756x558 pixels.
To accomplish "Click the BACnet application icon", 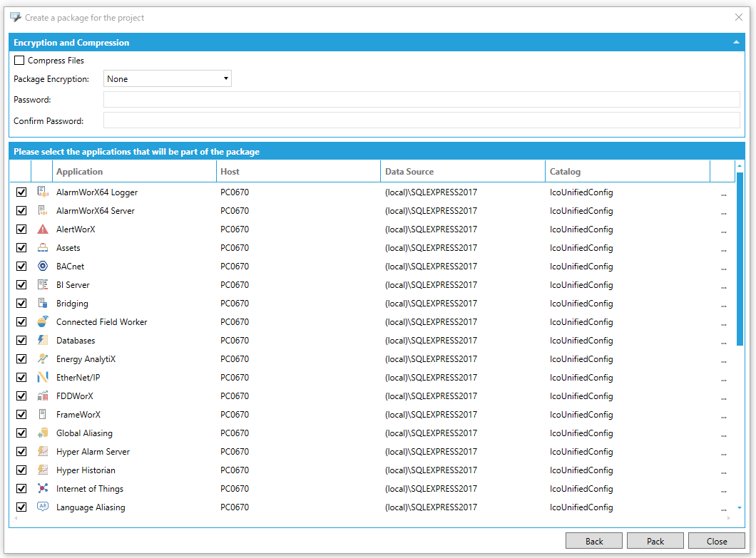I will point(43,266).
